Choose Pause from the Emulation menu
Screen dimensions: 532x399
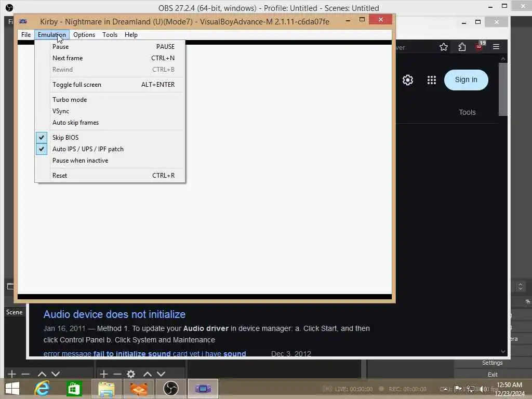pos(110,46)
